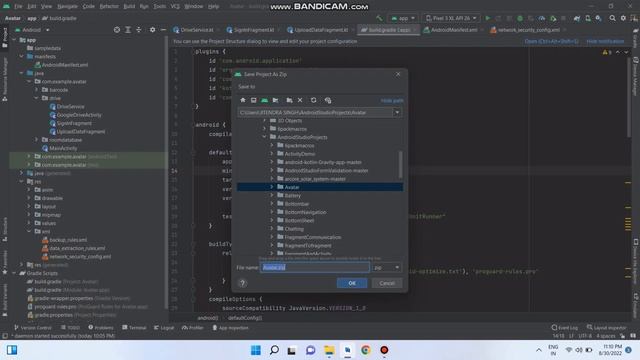Click the Desktop directory icon in dialog toolbar
640x360 pixels.
tap(253, 100)
